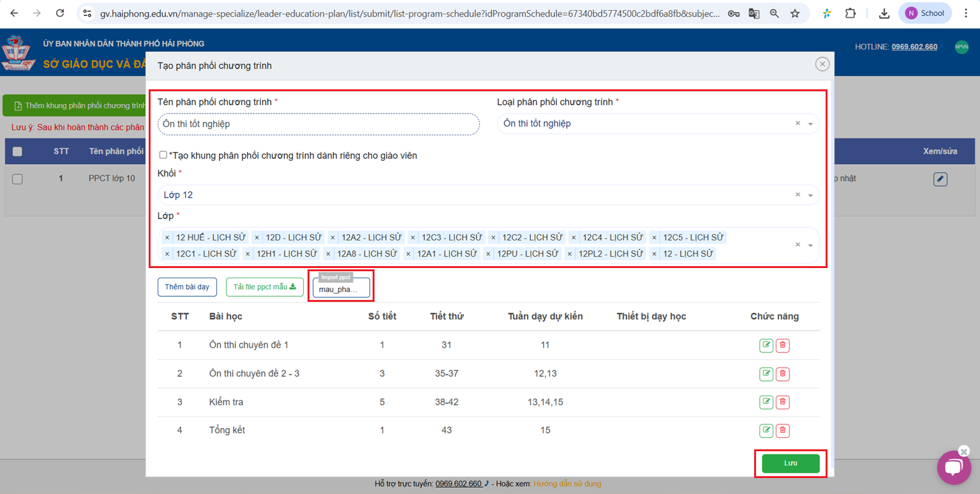980x494 pixels.
Task: Download sample file via Tải file ppct mẫu
Action: [x=264, y=287]
